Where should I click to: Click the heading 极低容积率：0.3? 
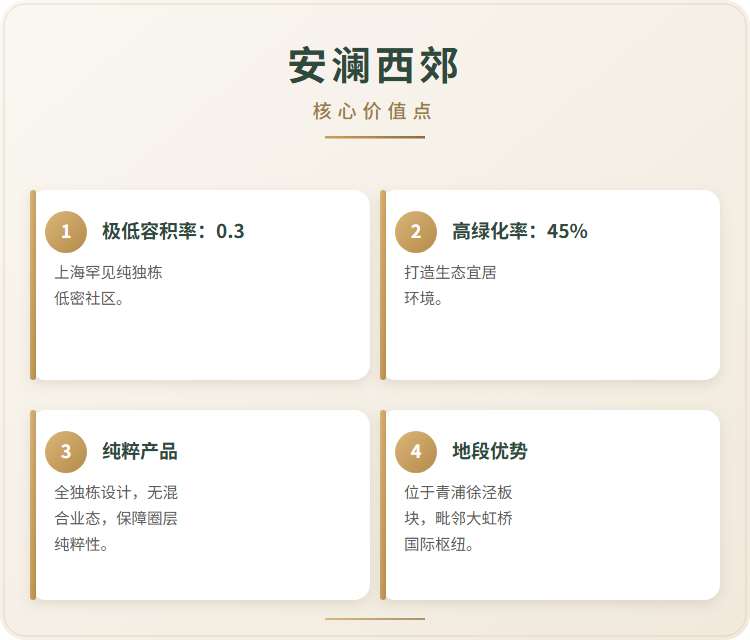173,232
